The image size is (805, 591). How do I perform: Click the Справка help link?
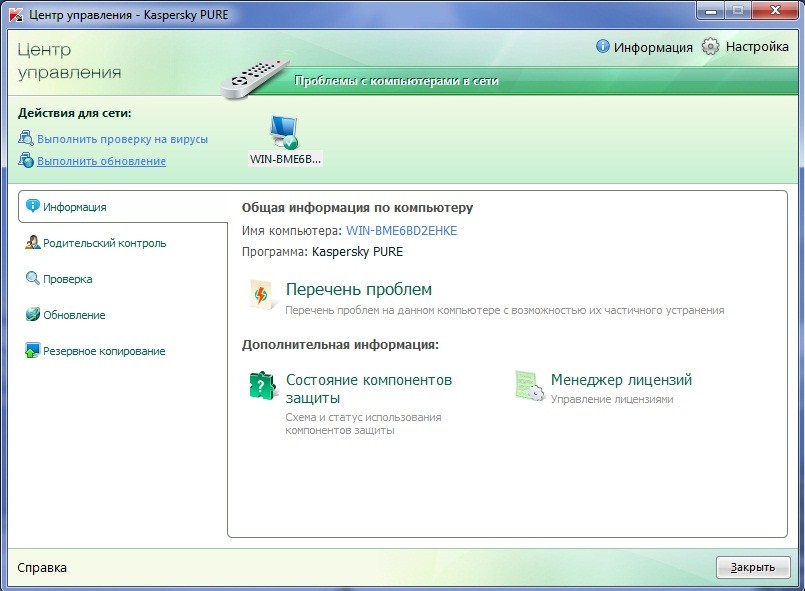pyautogui.click(x=42, y=567)
